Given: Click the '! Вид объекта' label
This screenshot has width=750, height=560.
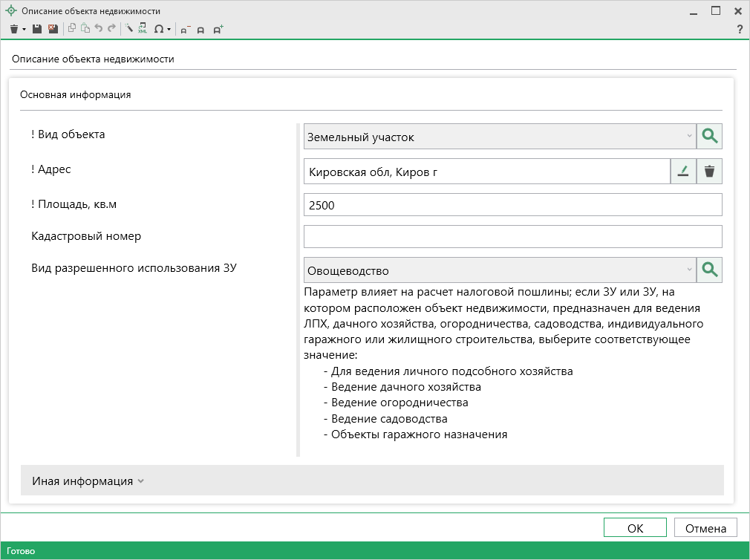Looking at the screenshot, I should pyautogui.click(x=68, y=134).
